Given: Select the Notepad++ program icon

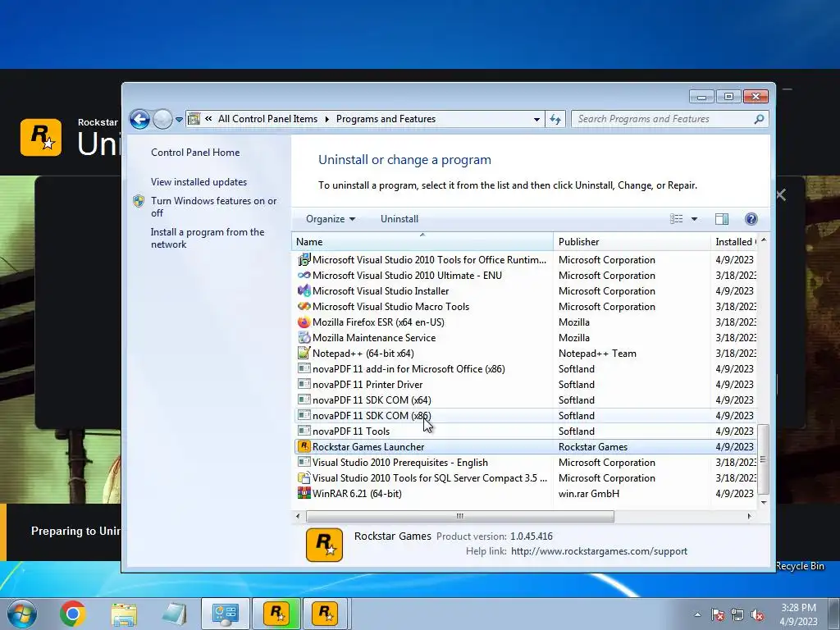Looking at the screenshot, I should [x=304, y=353].
